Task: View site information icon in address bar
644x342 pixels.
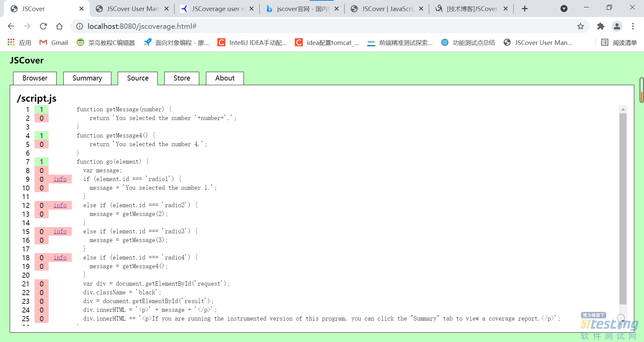Action: point(79,26)
